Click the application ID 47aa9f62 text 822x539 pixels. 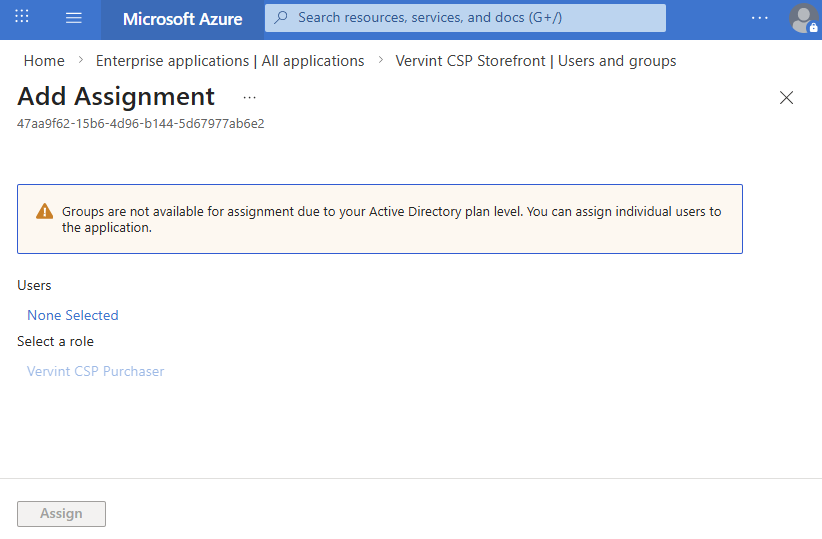coord(140,124)
